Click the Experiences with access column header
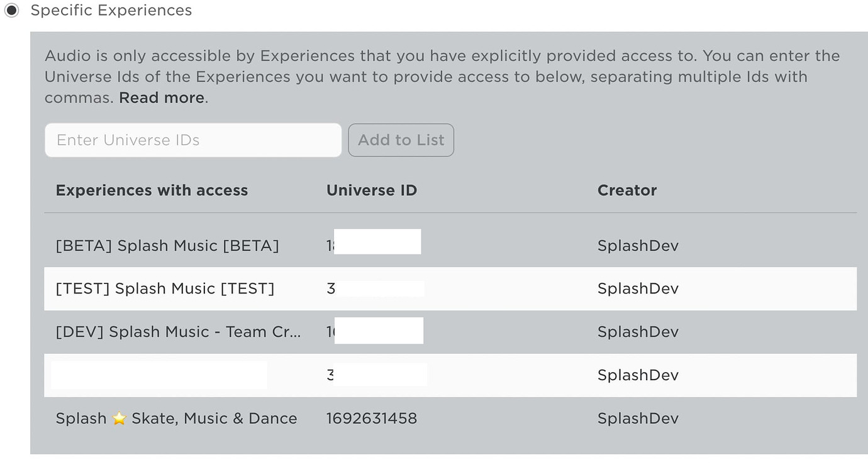This screenshot has width=868, height=465. pos(152,190)
